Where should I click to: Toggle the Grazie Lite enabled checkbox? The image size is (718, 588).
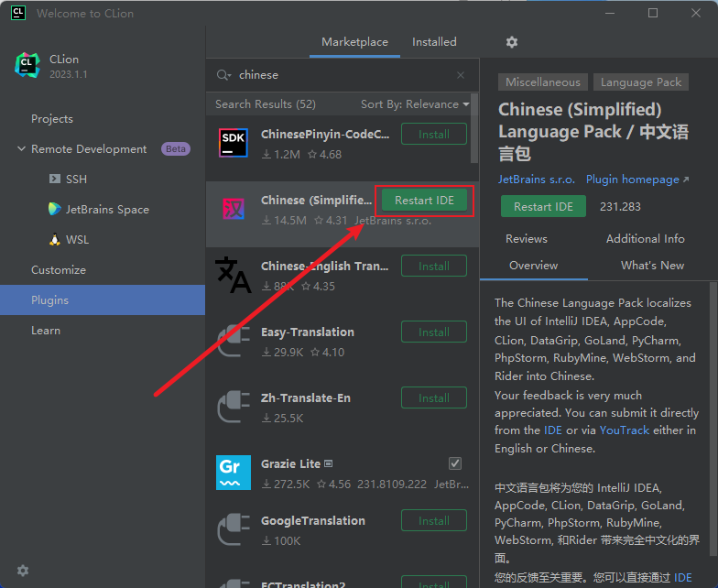pyautogui.click(x=454, y=463)
